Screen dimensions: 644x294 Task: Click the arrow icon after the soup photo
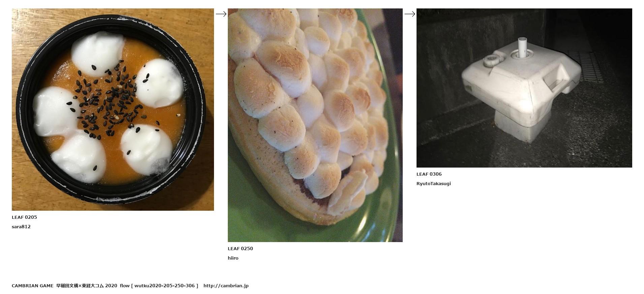(221, 14)
